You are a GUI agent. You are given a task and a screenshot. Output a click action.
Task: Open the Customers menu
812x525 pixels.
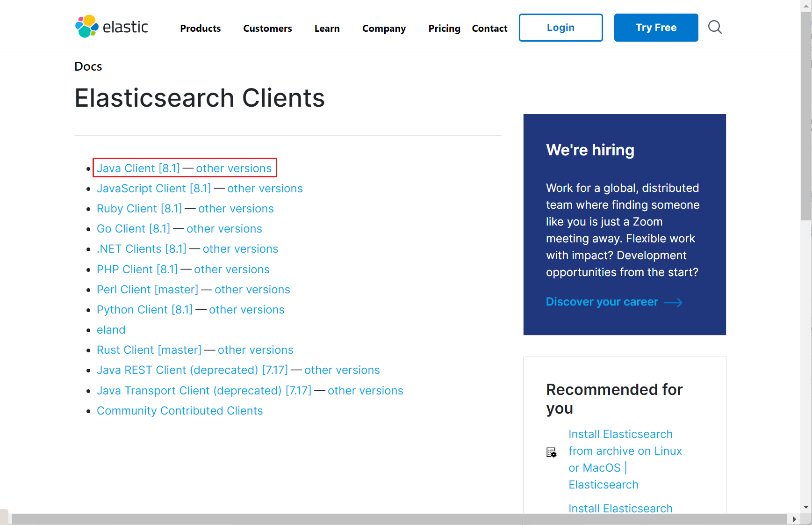pos(267,29)
